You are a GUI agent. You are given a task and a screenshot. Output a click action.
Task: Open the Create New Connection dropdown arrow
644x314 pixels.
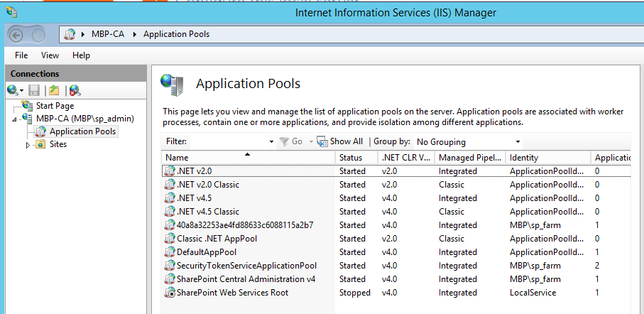[21, 90]
